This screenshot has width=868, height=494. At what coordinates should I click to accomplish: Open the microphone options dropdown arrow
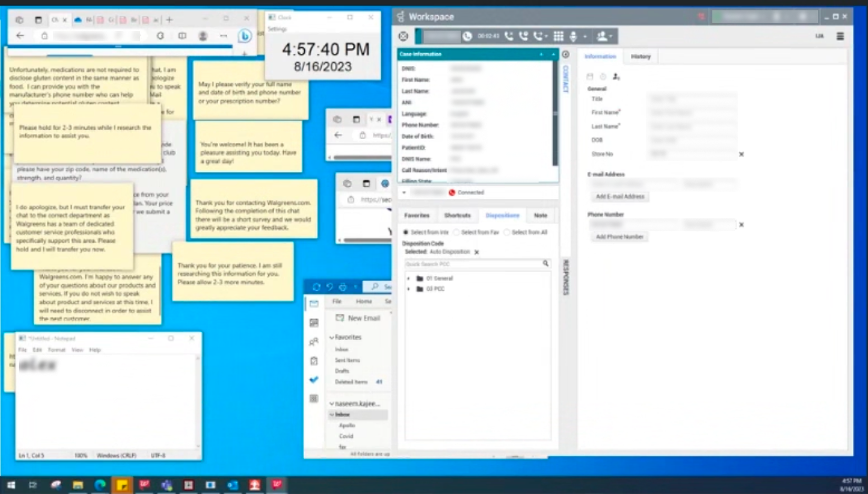point(585,36)
